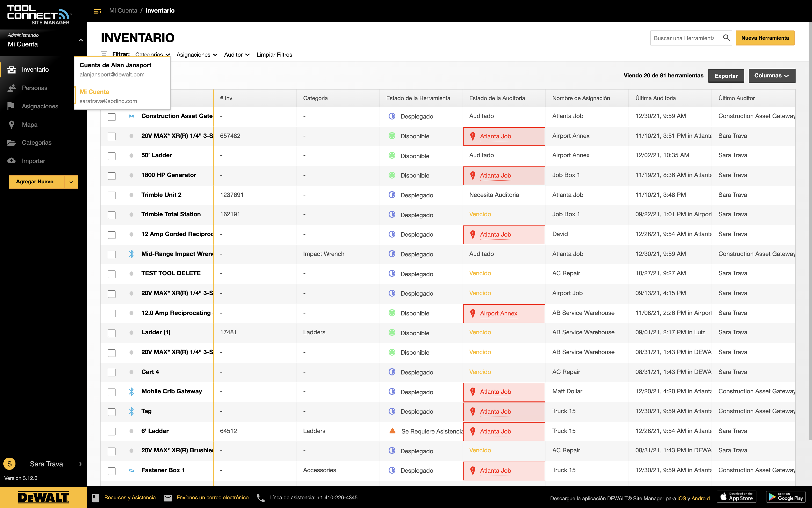The height and width of the screenshot is (508, 812).
Task: Tick the Cart 4 row checkbox
Action: click(x=112, y=373)
